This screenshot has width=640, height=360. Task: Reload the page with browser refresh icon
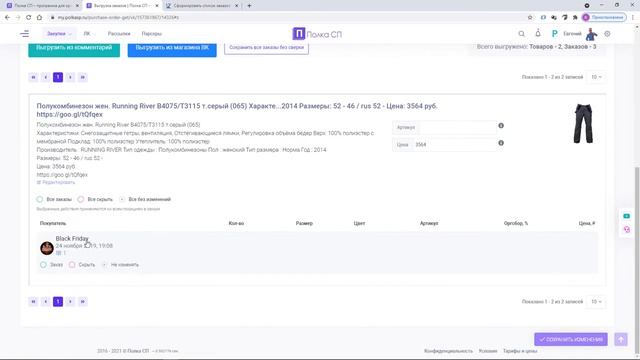click(x=29, y=18)
